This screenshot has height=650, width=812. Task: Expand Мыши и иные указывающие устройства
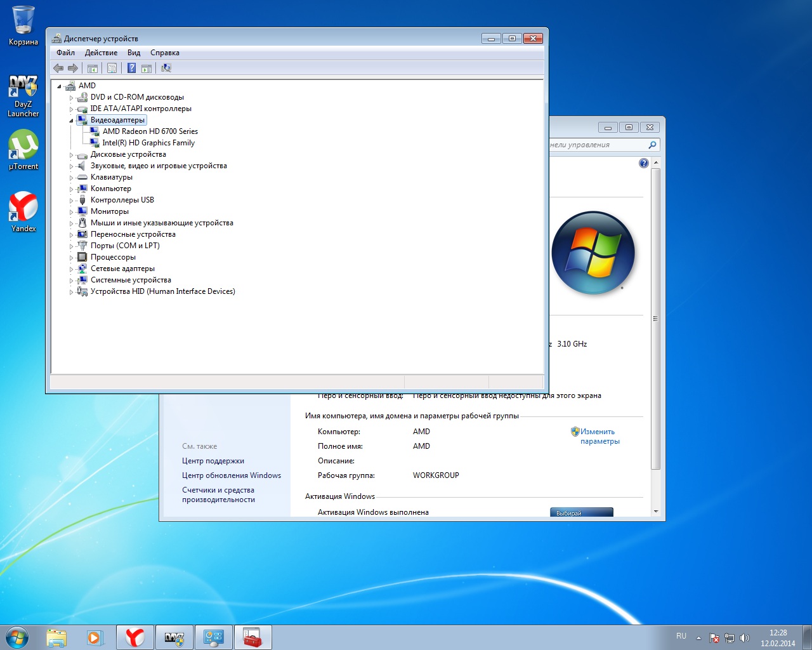coord(71,223)
